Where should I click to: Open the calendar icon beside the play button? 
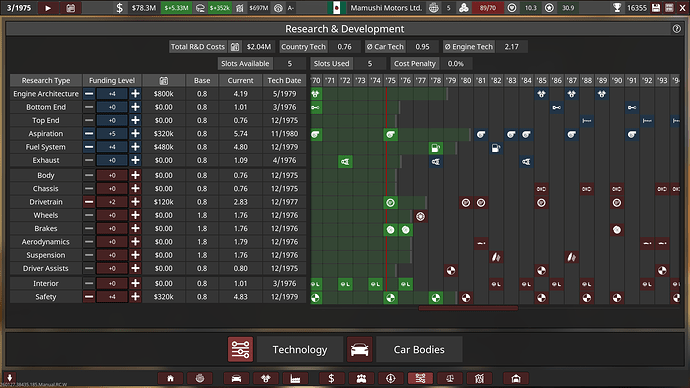pos(70,7)
